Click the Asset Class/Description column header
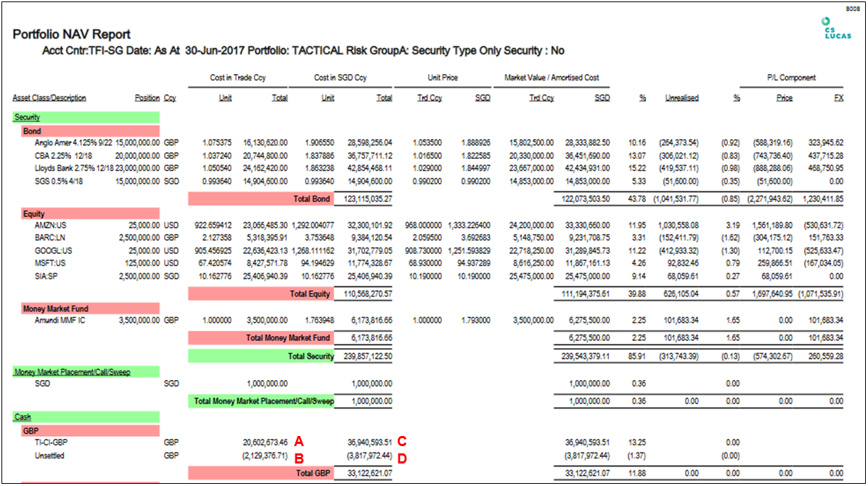Image resolution: width=868 pixels, height=486 pixels. (49, 98)
